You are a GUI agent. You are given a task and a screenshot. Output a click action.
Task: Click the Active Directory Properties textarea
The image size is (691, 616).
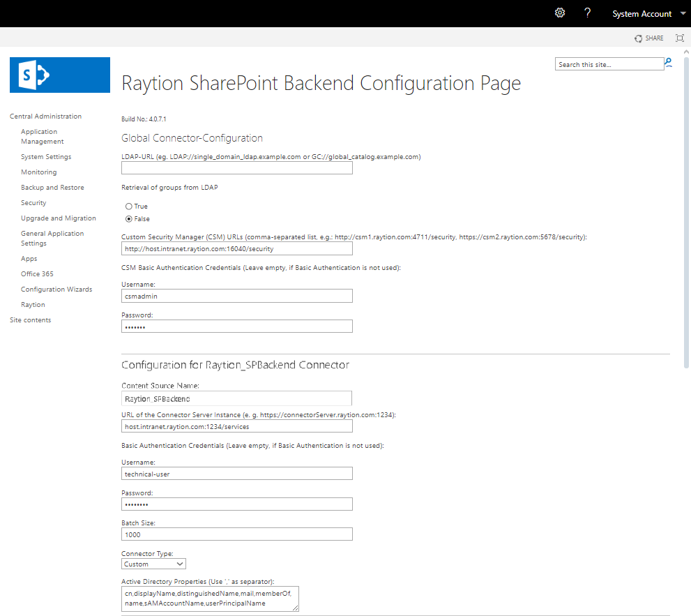pos(209,599)
